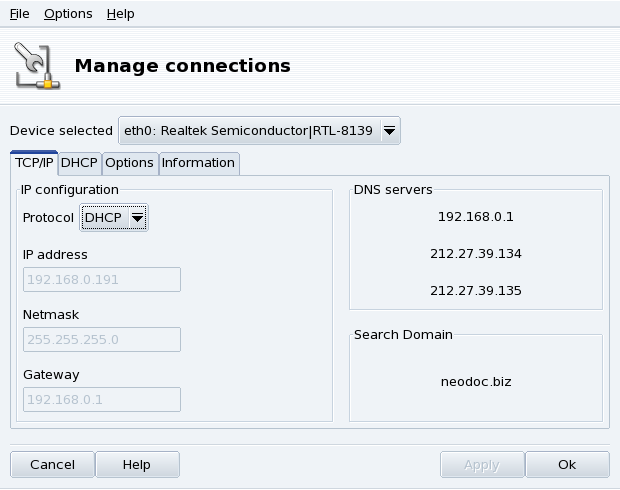The height and width of the screenshot is (490, 620).
Task: Open the Protocol DHCP dropdown
Action: [x=114, y=218]
